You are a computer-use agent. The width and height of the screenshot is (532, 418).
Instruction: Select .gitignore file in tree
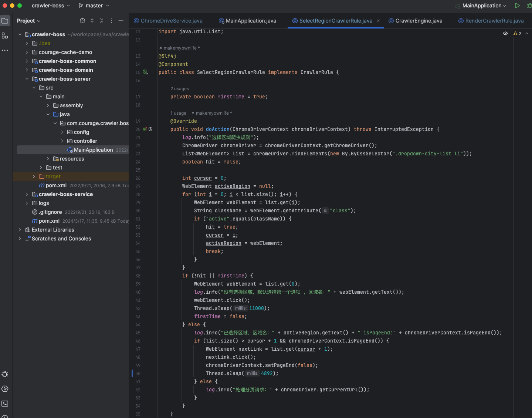[x=50, y=212]
